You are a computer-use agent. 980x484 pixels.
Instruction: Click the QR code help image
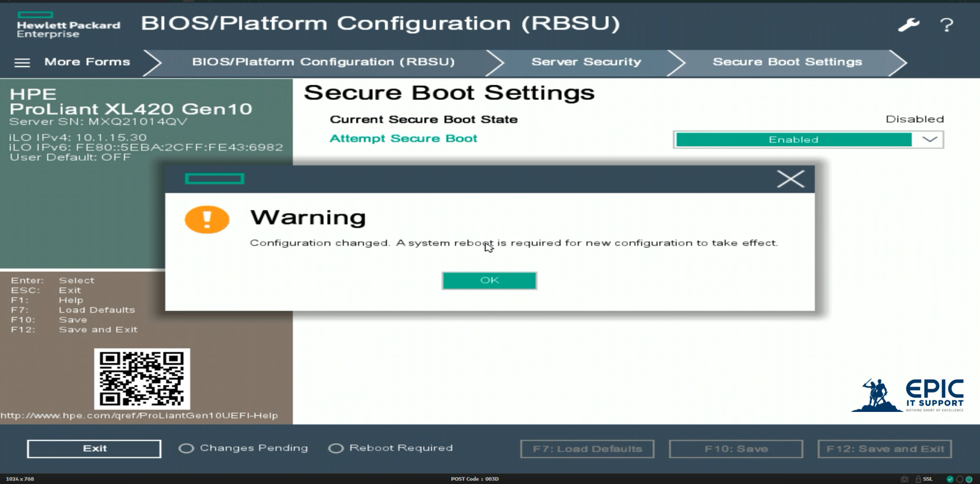[142, 378]
